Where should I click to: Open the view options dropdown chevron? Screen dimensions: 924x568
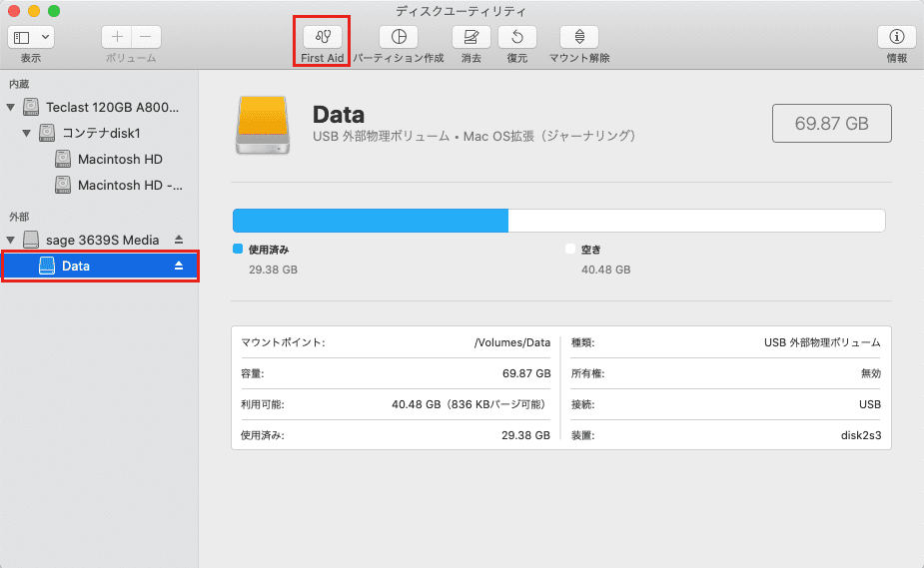point(45,37)
